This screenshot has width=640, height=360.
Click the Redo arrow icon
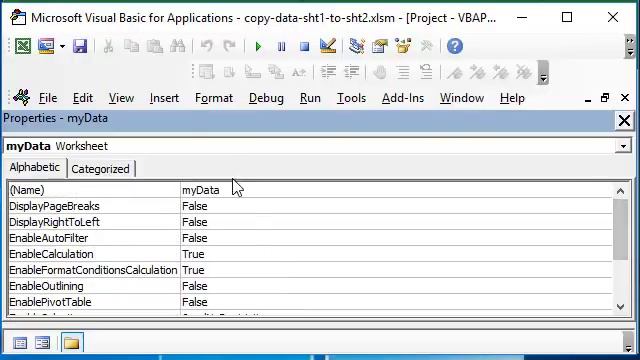click(x=229, y=46)
